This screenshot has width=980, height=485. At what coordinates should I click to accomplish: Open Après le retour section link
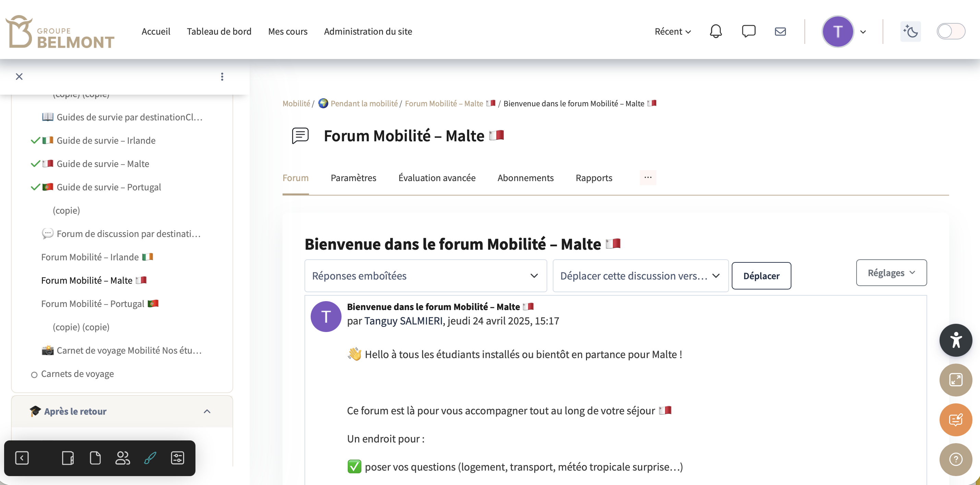tap(75, 411)
